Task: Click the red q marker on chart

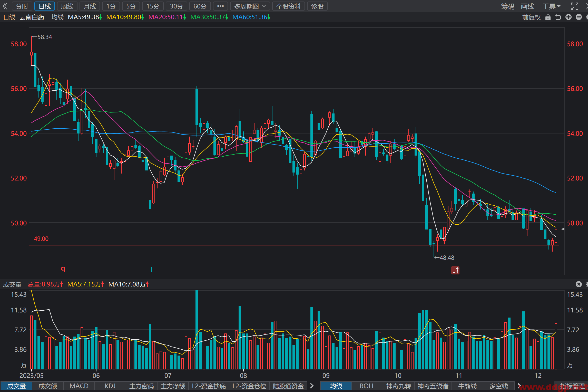Action: click(63, 269)
